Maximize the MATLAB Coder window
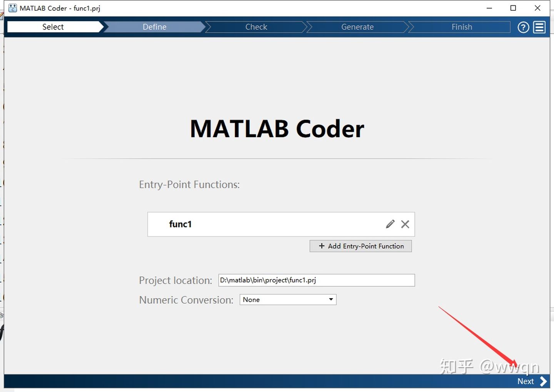The width and height of the screenshot is (554, 392). [x=513, y=8]
